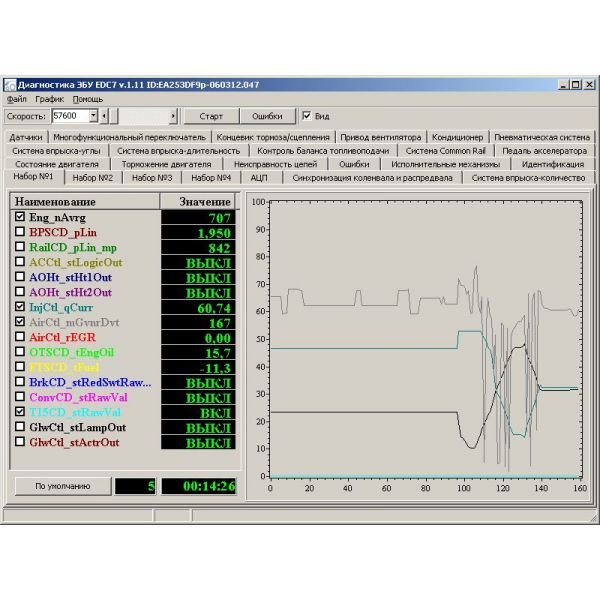Open the График menu
The image size is (600, 600).
point(49,99)
